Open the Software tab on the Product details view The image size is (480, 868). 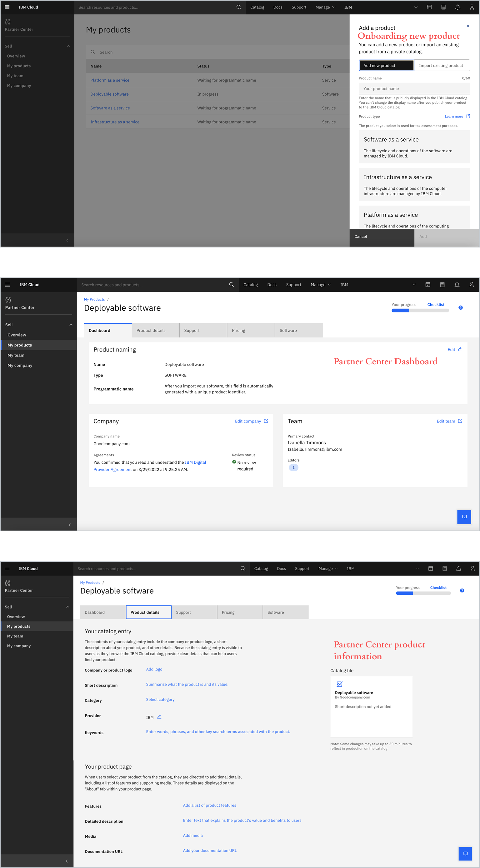[x=285, y=612]
